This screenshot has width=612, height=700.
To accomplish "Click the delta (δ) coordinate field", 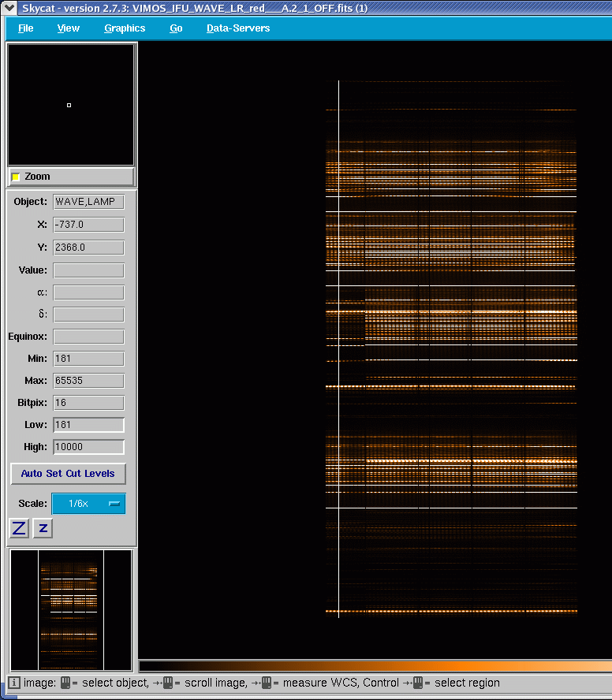I will pyautogui.click(x=88, y=315).
